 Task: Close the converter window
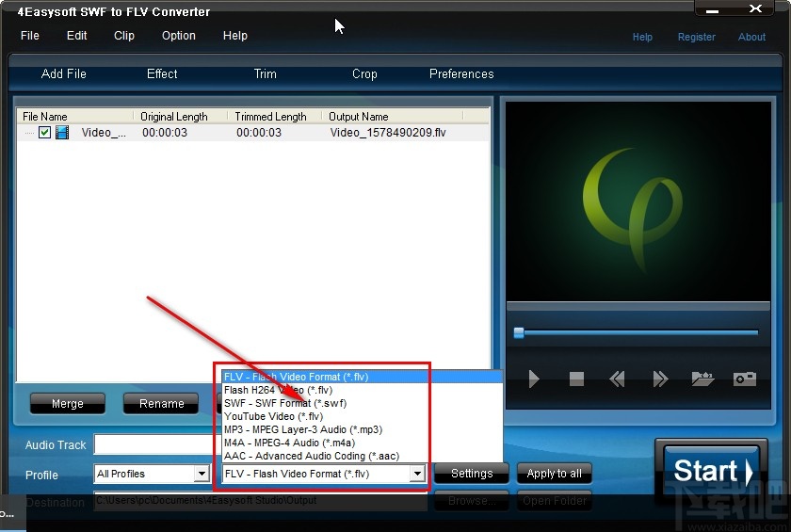(x=755, y=8)
